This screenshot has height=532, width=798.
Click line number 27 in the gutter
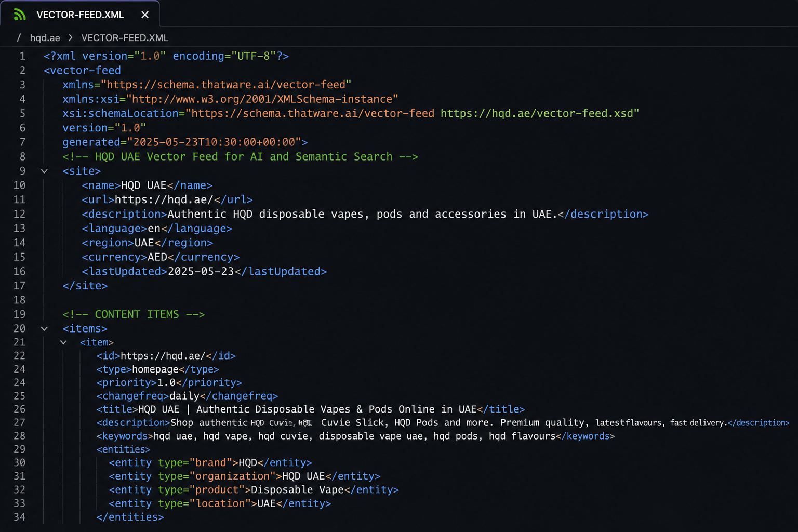[19, 423]
